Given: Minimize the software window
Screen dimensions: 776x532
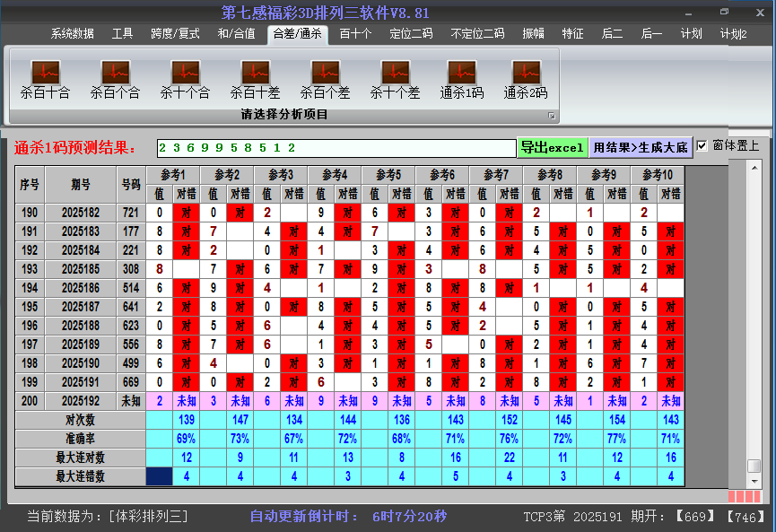Looking at the screenshot, I should pyautogui.click(x=688, y=13).
